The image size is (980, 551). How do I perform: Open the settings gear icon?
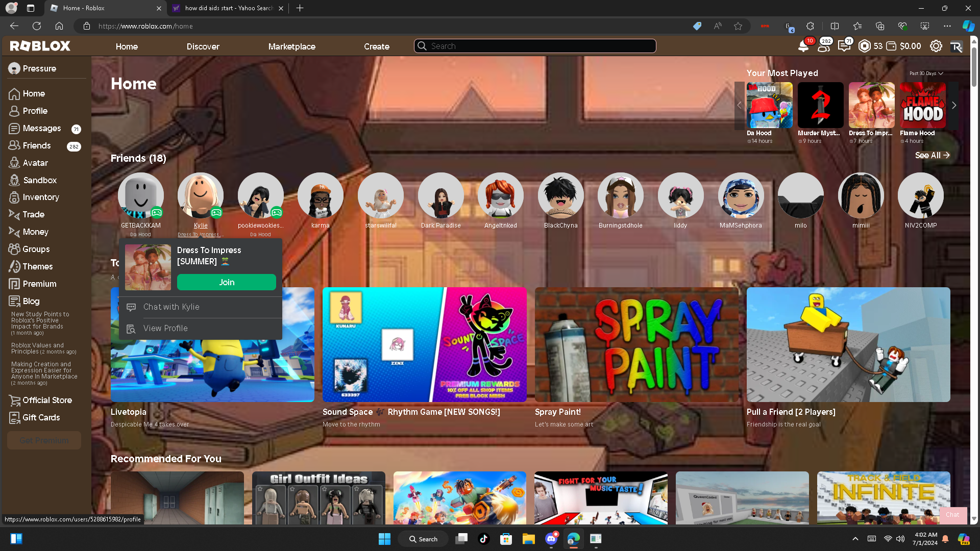coord(936,46)
